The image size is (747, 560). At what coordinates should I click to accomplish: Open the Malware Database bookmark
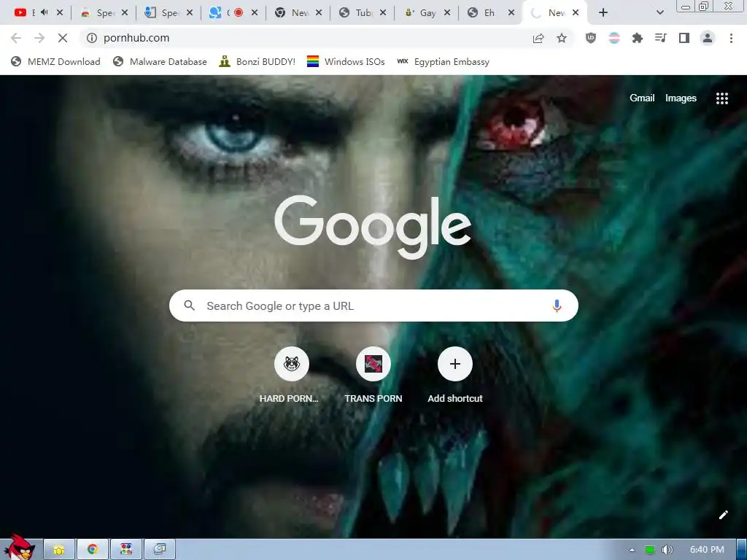click(160, 62)
